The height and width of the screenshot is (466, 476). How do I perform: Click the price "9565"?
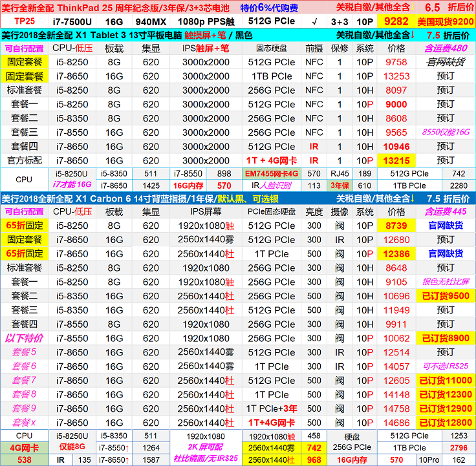point(396,132)
